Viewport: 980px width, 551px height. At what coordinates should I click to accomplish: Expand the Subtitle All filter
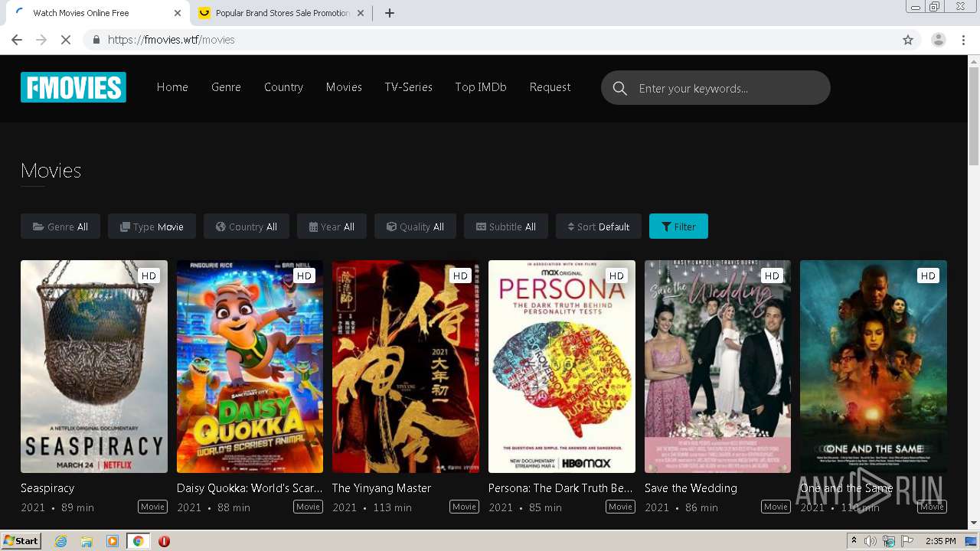point(506,227)
